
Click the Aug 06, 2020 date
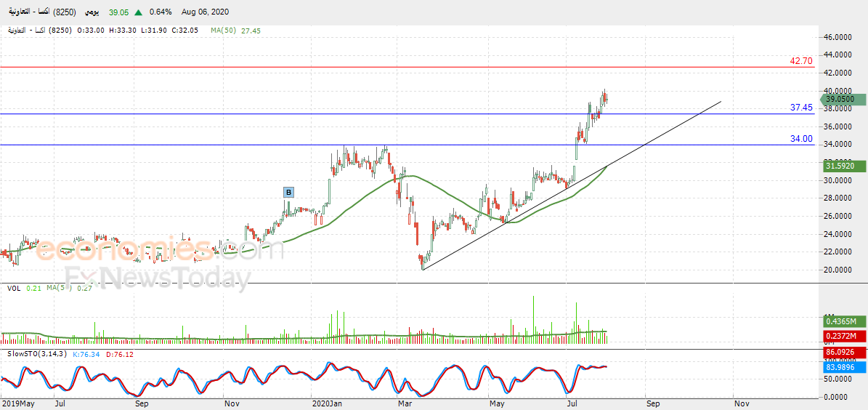[x=203, y=12]
